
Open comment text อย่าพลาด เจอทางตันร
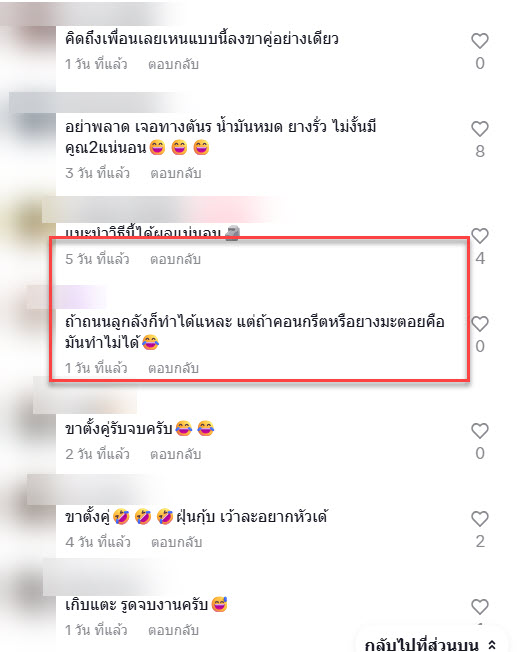(220, 137)
